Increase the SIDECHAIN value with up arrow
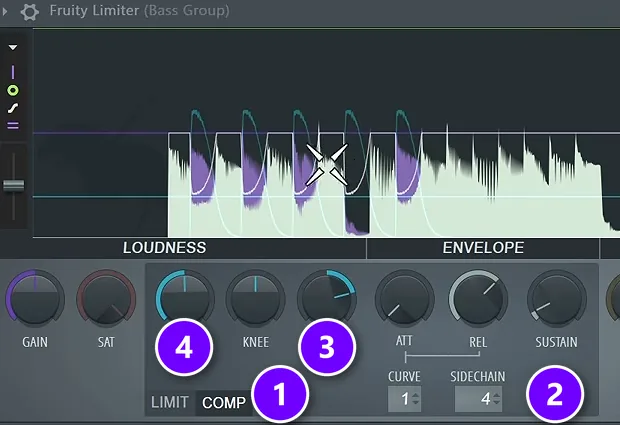620x425 pixels. coord(497,395)
